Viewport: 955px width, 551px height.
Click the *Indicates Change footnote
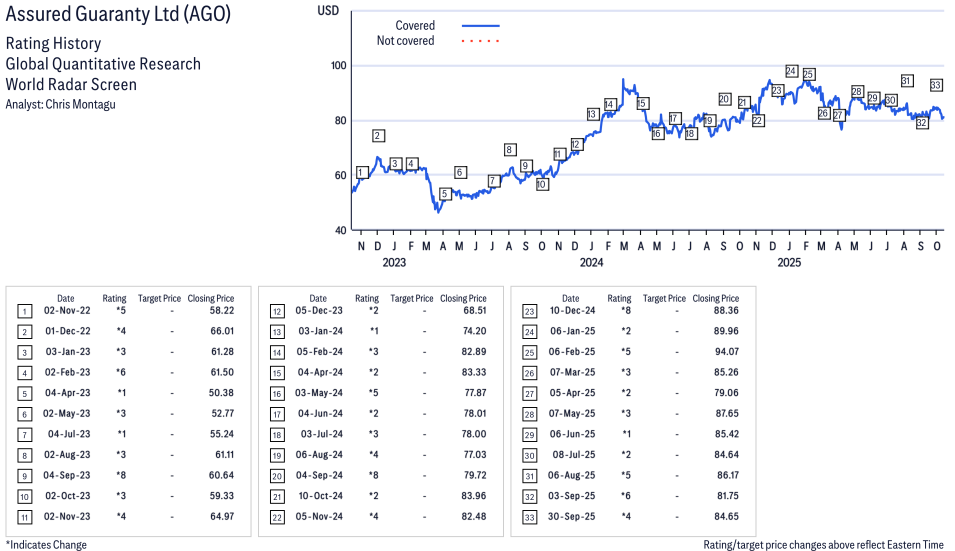pyautogui.click(x=46, y=544)
